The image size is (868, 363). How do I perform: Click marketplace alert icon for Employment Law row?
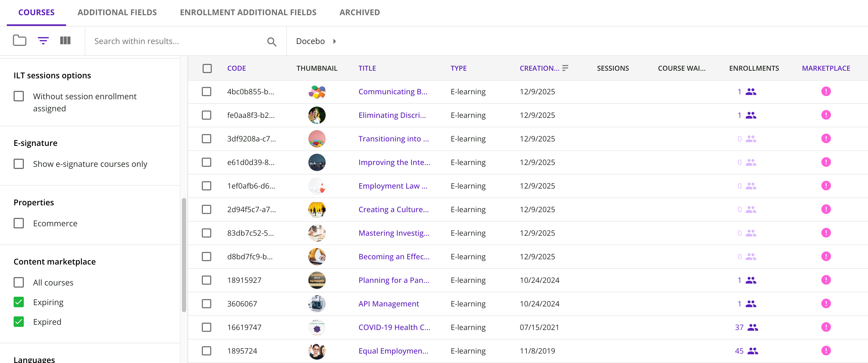click(826, 186)
